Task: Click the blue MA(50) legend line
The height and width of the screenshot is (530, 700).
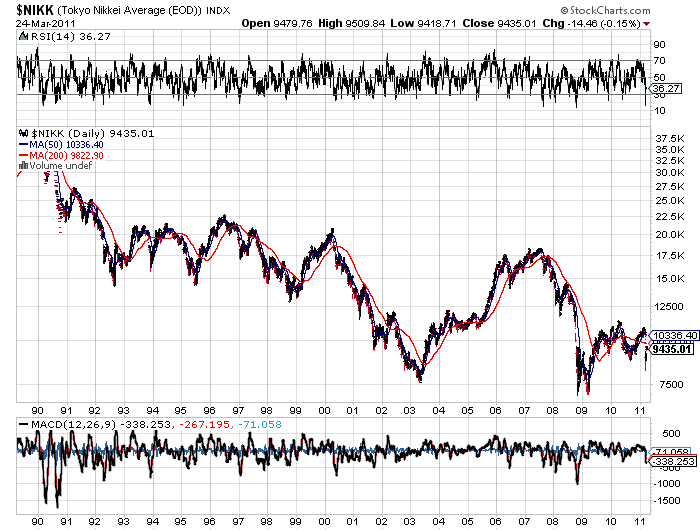Action: [24, 145]
